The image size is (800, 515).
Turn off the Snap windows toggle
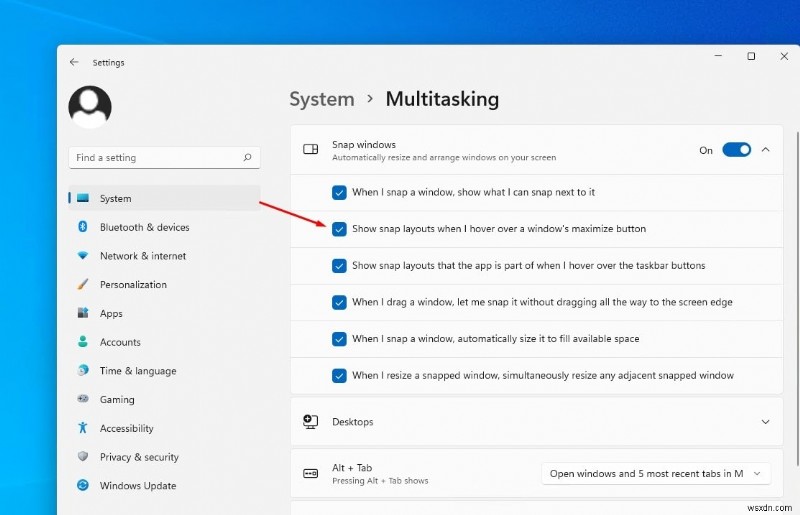[x=736, y=150]
